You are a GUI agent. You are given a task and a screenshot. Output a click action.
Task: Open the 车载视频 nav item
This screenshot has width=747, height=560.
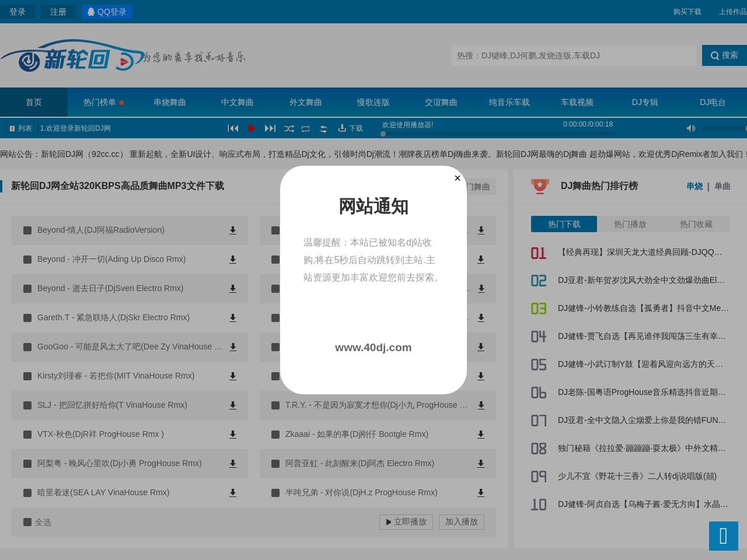577,102
